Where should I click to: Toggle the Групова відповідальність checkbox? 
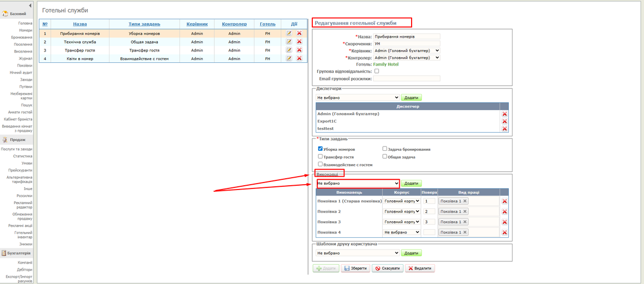point(377,71)
